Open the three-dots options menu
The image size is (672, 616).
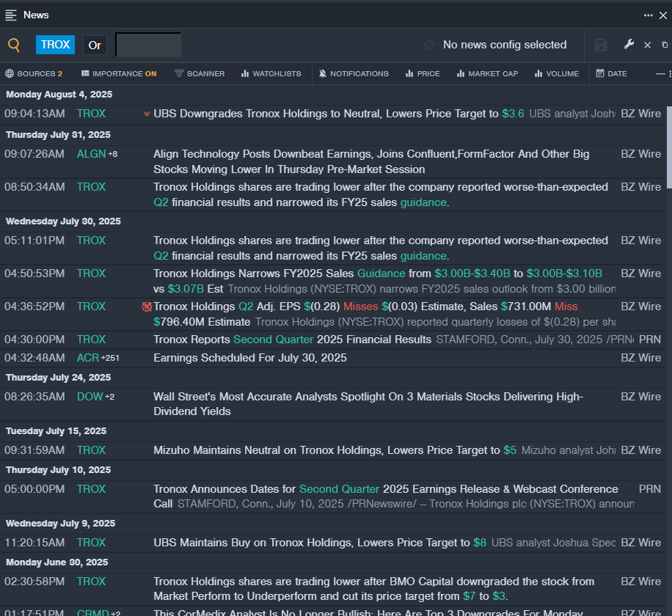click(648, 15)
